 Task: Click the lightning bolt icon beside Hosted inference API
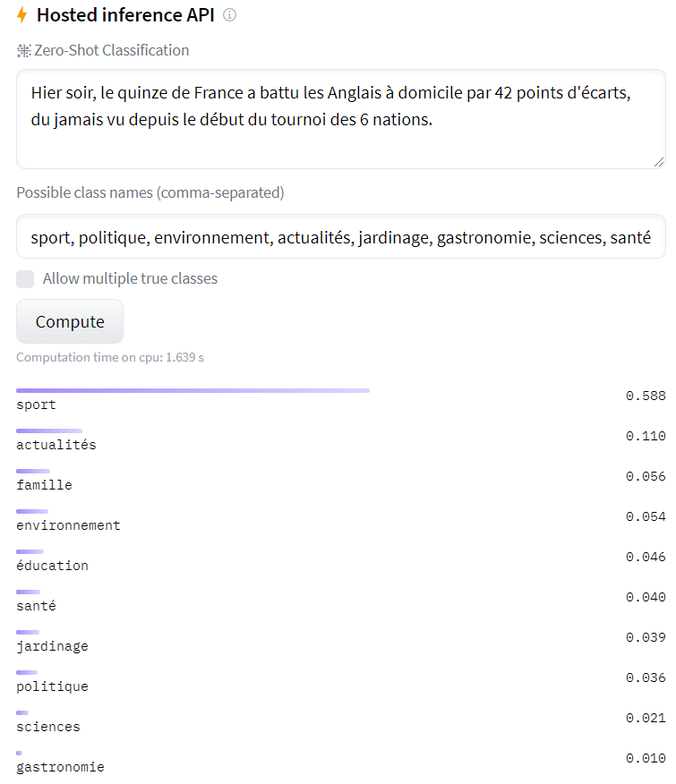(23, 14)
